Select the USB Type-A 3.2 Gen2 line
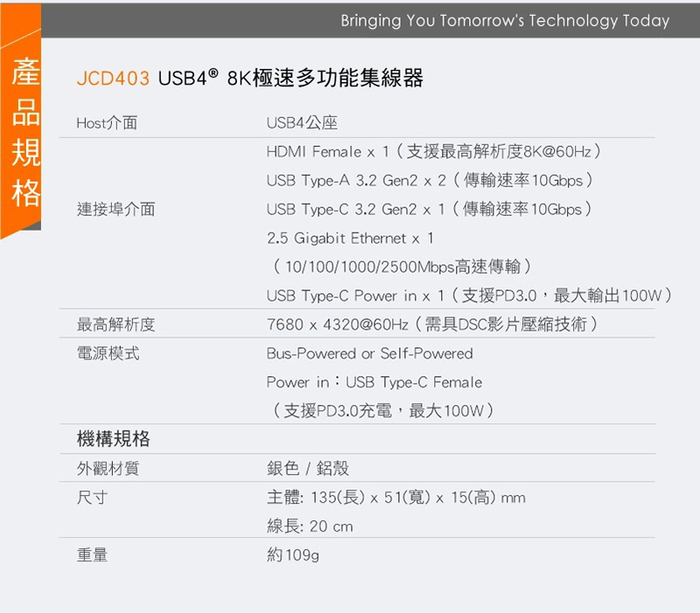Viewport: 700px width, 613px height. point(430,181)
